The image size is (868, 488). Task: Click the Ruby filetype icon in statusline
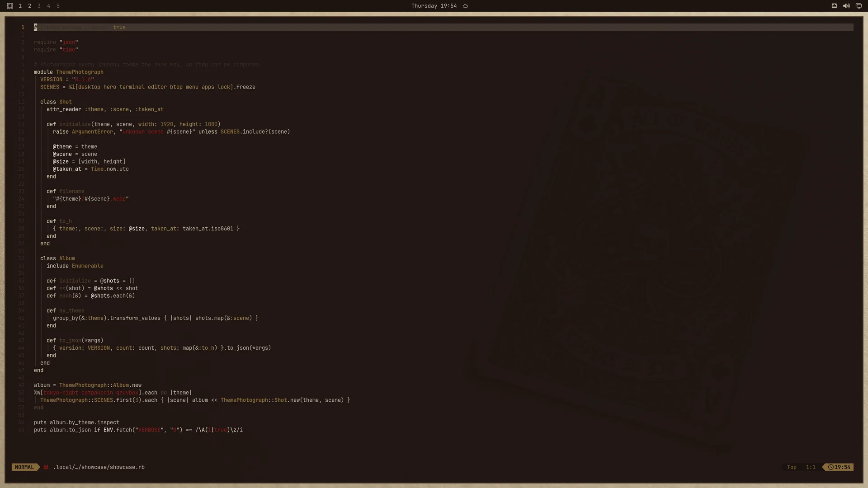[46, 467]
